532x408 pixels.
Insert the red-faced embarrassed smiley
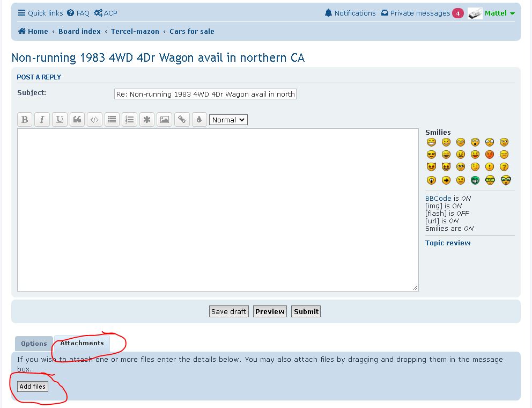490,155
